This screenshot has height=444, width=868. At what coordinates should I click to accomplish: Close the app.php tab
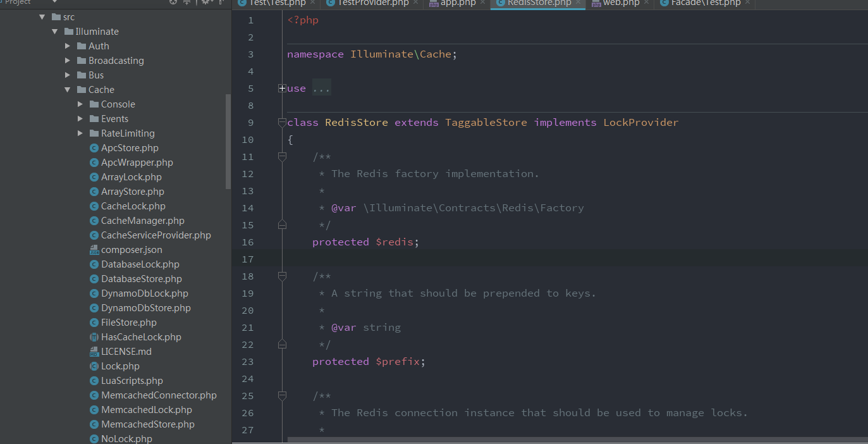482,3
